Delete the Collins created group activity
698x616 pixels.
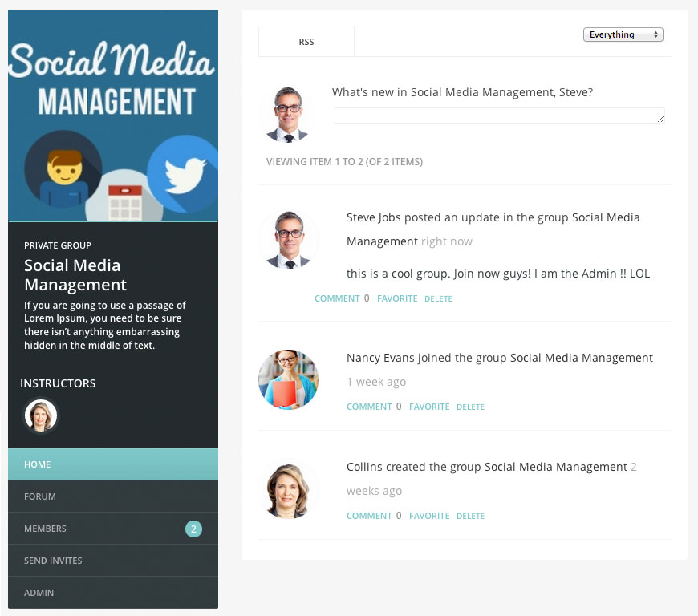click(470, 516)
